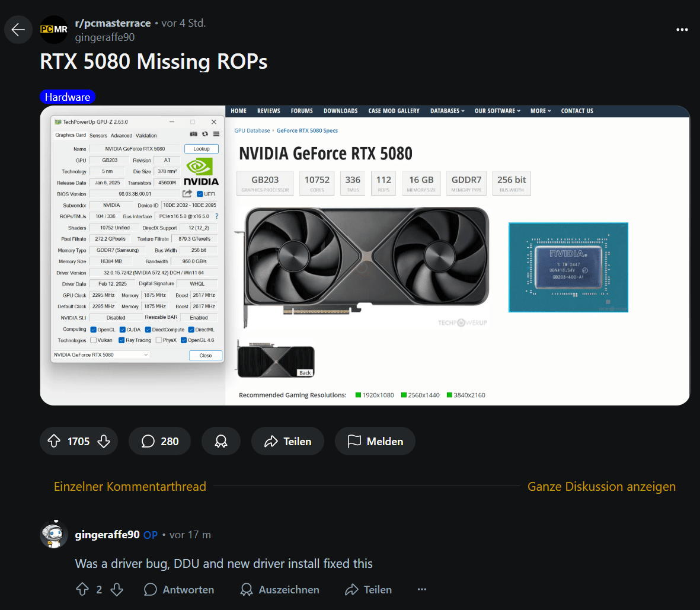Expand the DATABASES dropdown menu
Image resolution: width=700 pixels, height=610 pixels.
[x=448, y=111]
